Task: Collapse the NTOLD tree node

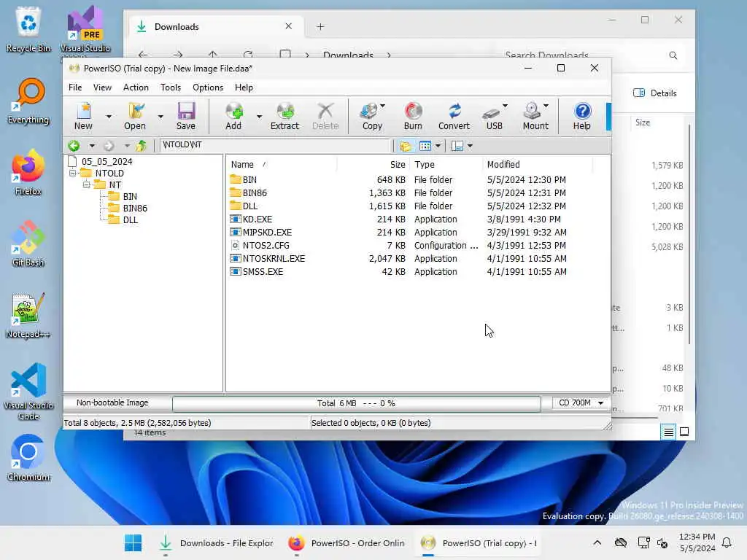Action: (x=72, y=173)
